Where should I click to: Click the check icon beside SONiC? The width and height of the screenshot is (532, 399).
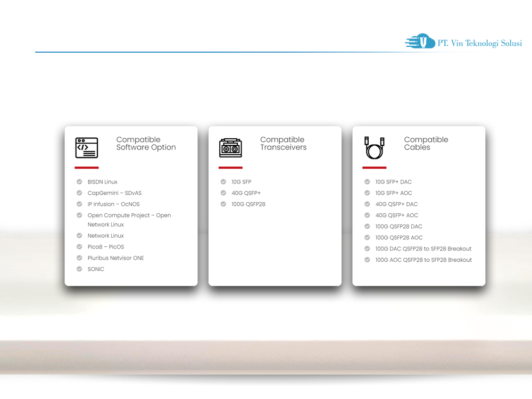(x=79, y=269)
